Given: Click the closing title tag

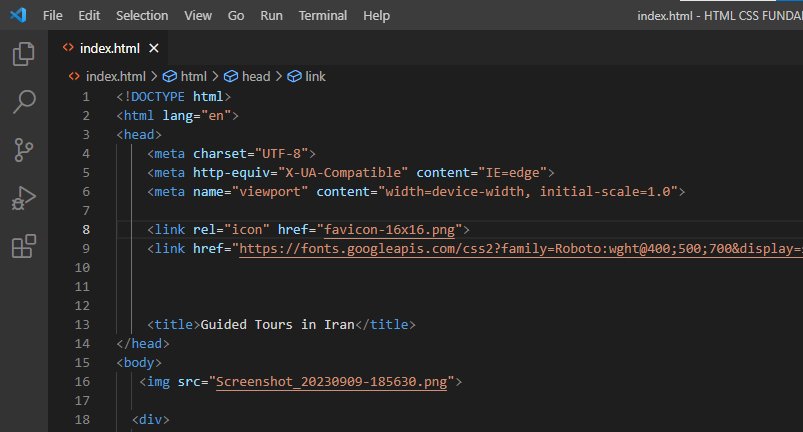Looking at the screenshot, I should pos(385,325).
